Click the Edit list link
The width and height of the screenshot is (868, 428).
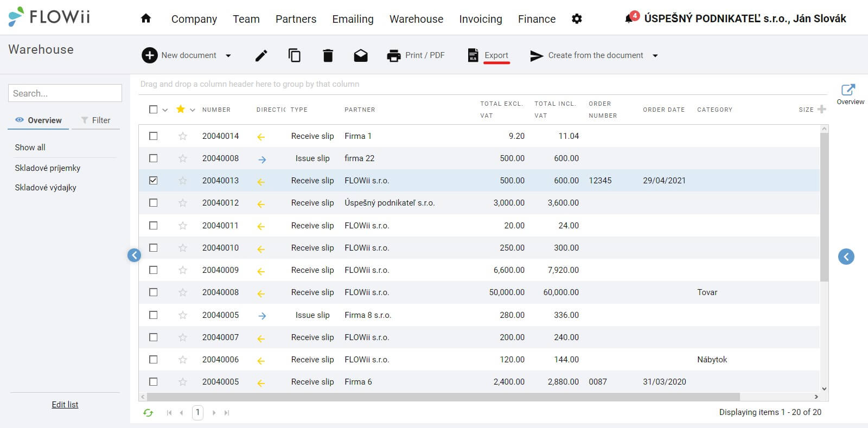point(65,405)
